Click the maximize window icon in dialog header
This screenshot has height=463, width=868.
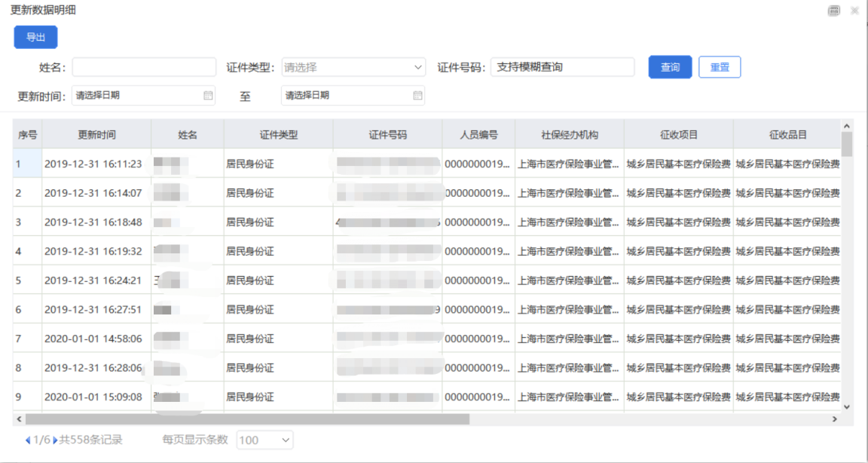(834, 11)
